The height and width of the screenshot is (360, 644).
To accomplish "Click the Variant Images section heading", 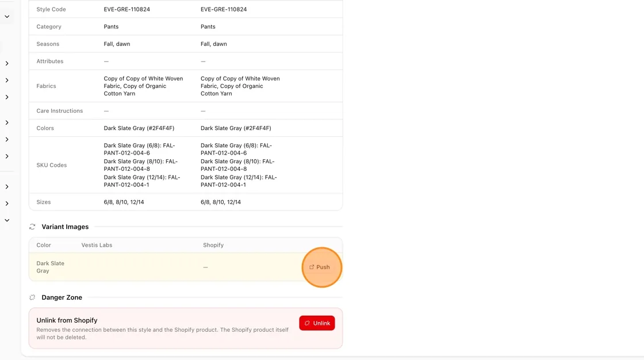I will [x=65, y=227].
